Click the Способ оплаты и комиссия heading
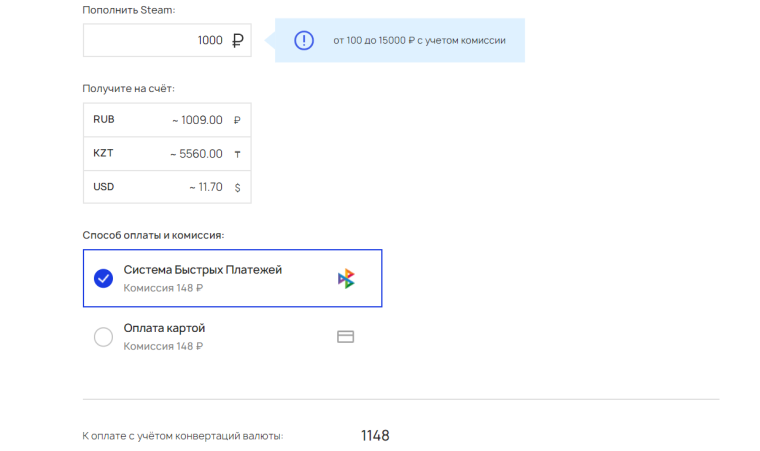The width and height of the screenshot is (760, 451). (153, 235)
